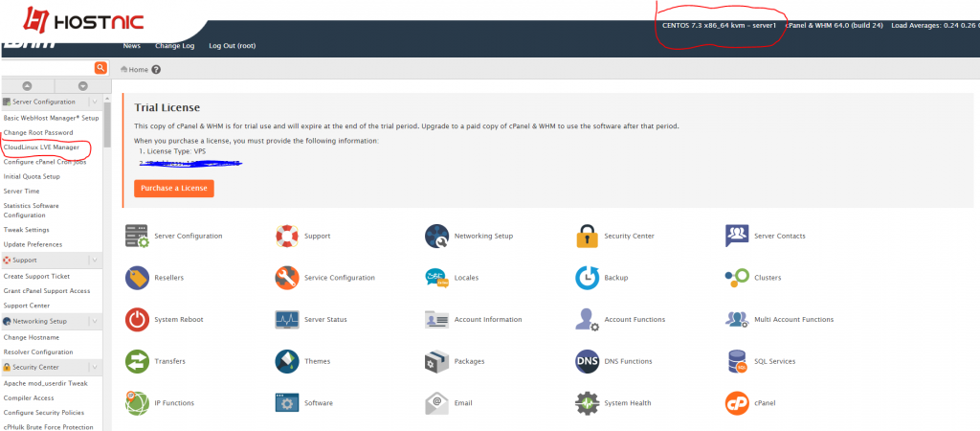Open Change Hostname in sidebar
980x431 pixels.
coord(32,337)
